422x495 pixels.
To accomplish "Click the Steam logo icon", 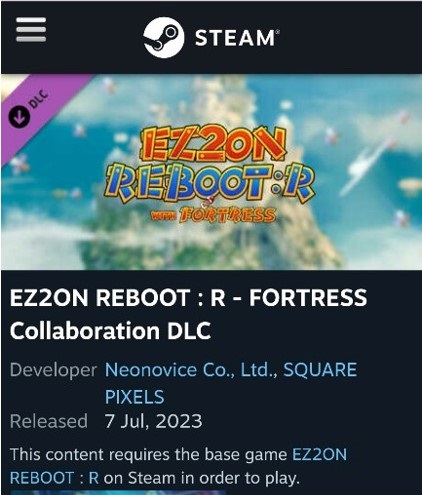I will tap(163, 37).
